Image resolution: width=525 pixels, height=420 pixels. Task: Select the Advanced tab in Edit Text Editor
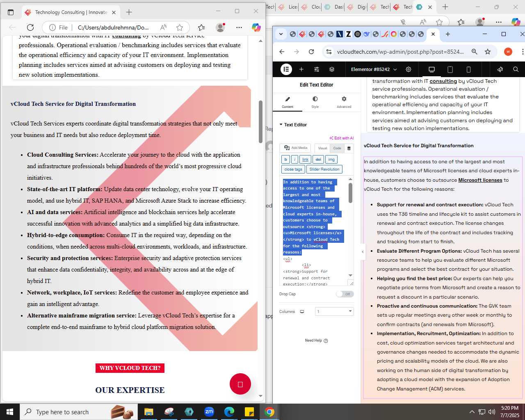(344, 102)
